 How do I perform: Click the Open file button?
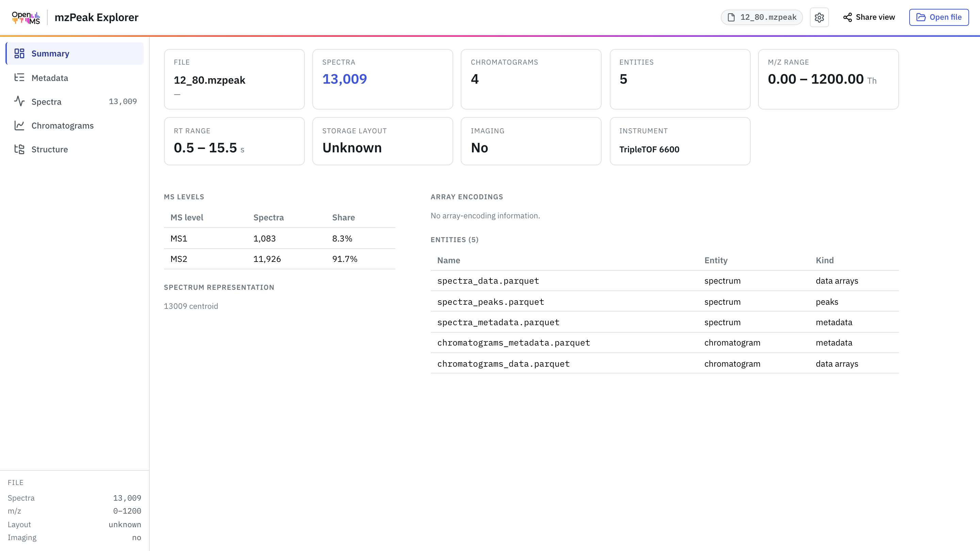click(939, 17)
